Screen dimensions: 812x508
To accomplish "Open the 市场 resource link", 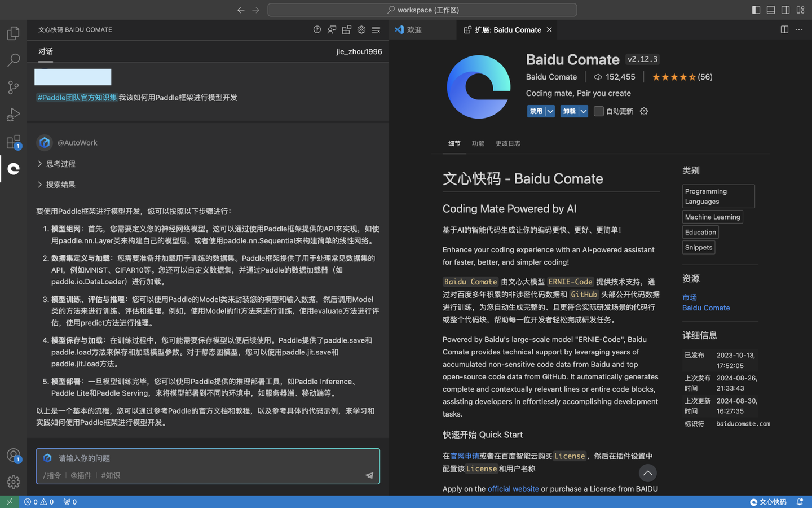I will coord(689,297).
